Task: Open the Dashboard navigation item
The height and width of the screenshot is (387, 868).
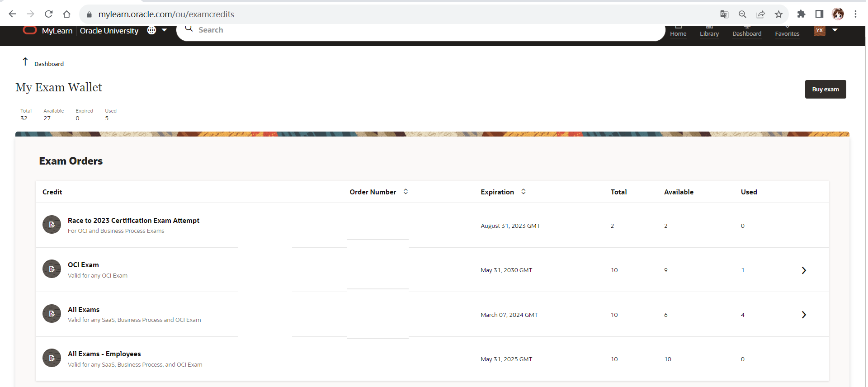Action: click(747, 33)
